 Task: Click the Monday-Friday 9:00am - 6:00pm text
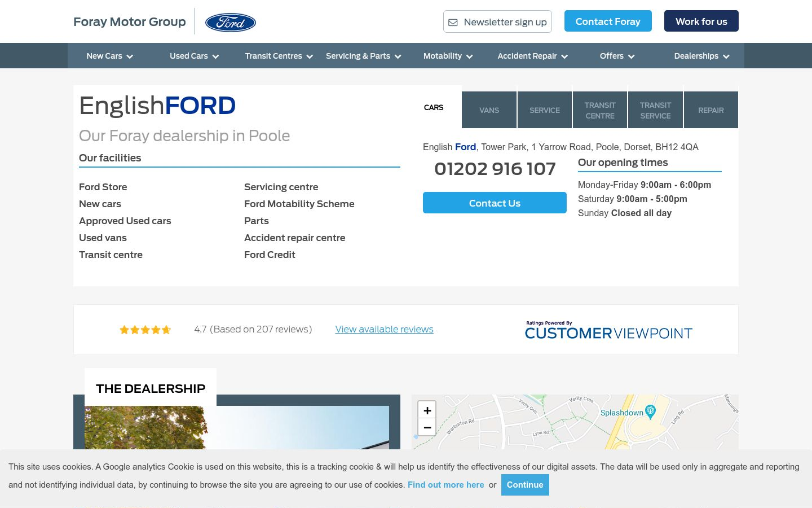pos(645,185)
